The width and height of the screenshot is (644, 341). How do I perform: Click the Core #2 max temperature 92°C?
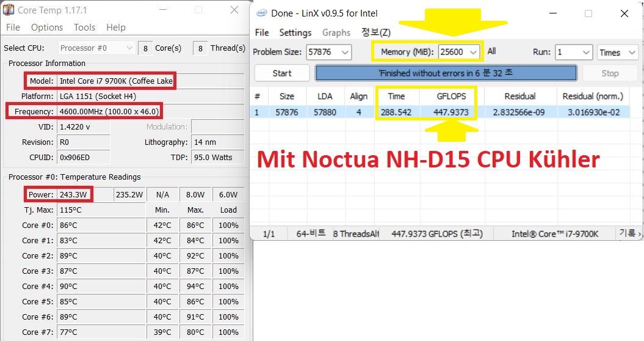click(x=195, y=256)
